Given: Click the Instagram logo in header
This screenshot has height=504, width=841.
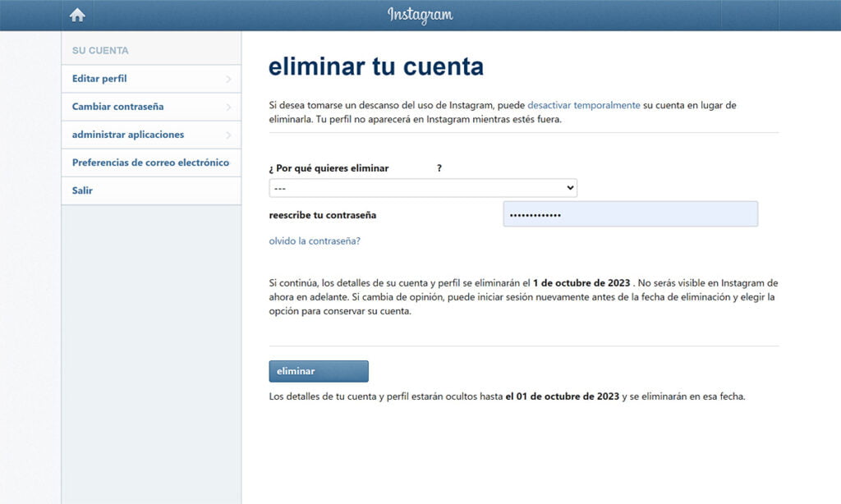Looking at the screenshot, I should (420, 15).
